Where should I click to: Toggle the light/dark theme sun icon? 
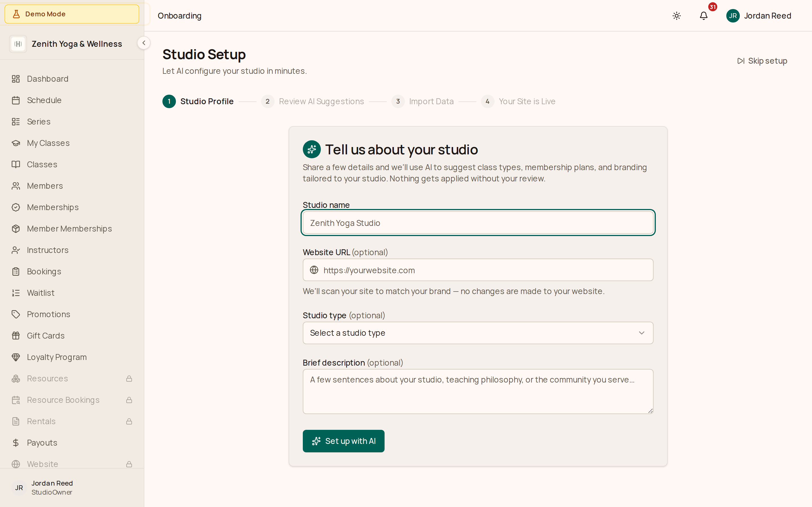pos(676,16)
